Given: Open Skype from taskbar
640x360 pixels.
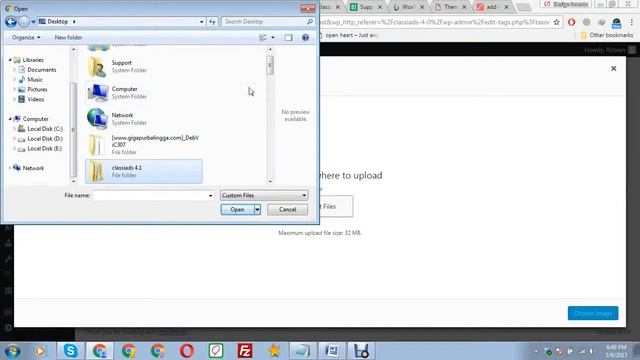Looking at the screenshot, I should [x=71, y=351].
